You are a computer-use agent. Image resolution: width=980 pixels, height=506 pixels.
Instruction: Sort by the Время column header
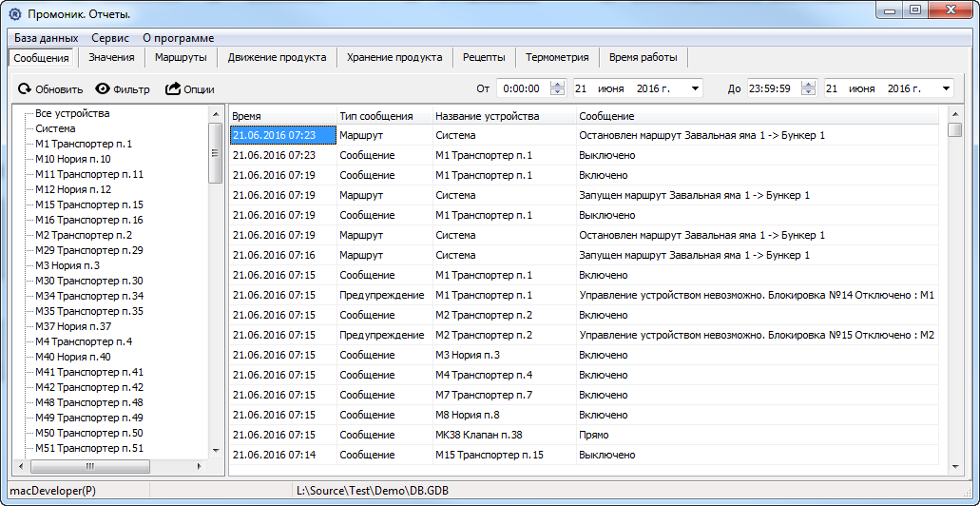[x=283, y=116]
